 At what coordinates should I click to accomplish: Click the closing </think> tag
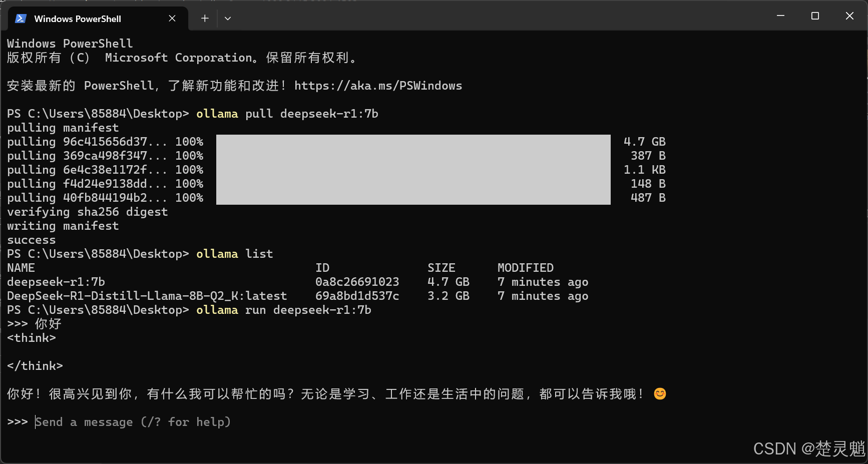(x=35, y=366)
